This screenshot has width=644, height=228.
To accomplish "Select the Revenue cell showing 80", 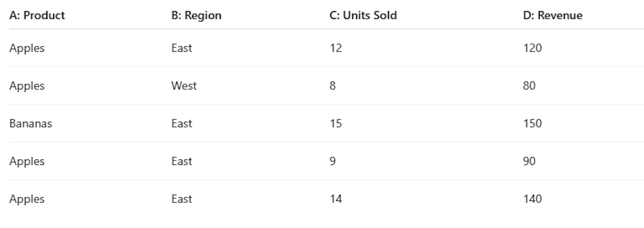I will 529,86.
